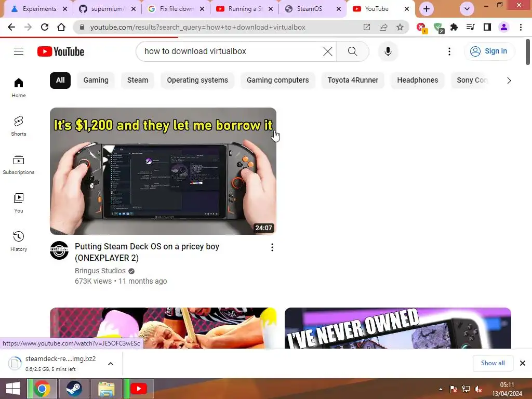532x399 pixels.
Task: Open the Windows Start menu
Action: [x=13, y=389]
